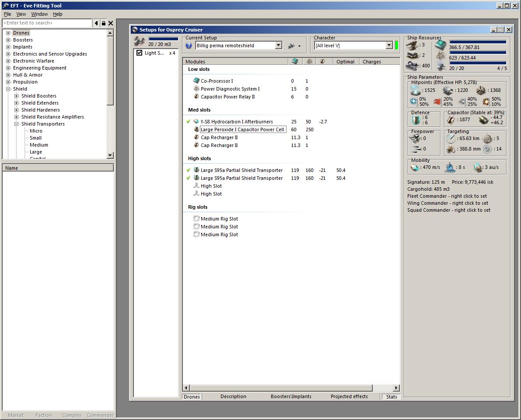Click the CPU resource icon beside 366.5 / 367.81

tap(441, 45)
